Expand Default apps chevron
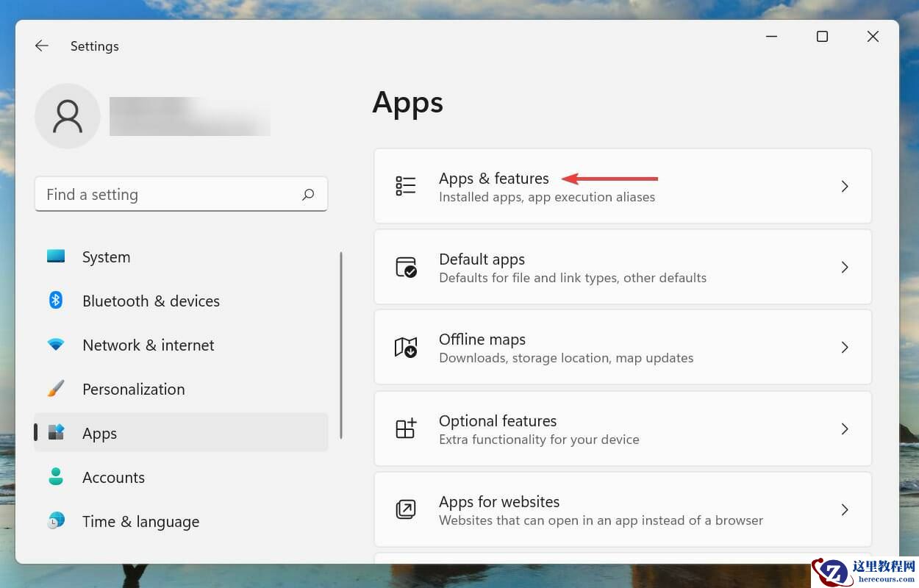The image size is (919, 588). tap(845, 267)
